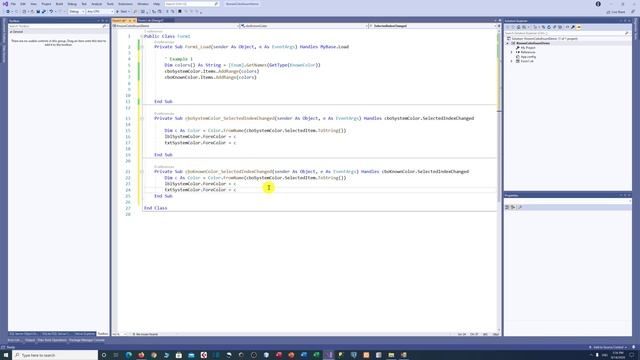
Task: Toggle Preview Selected Items in Solution Explorer
Action: pos(579,27)
